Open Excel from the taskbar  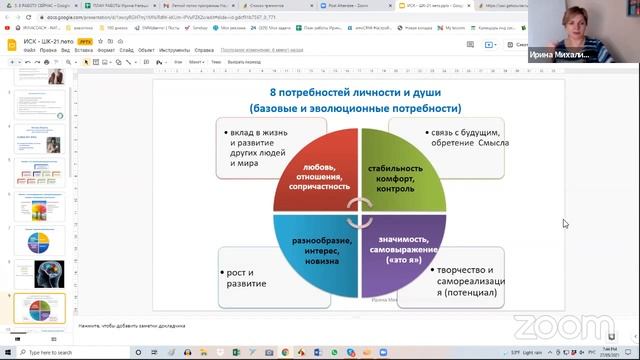click(x=236, y=352)
